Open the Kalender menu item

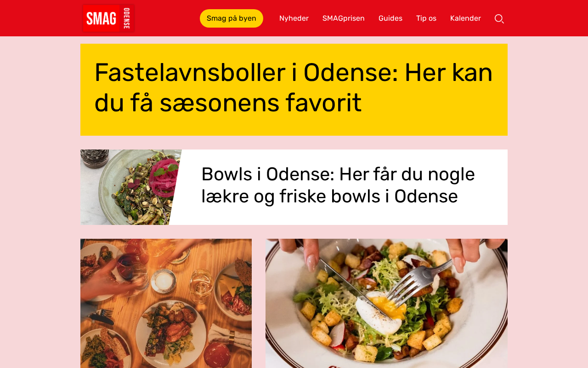click(465, 18)
